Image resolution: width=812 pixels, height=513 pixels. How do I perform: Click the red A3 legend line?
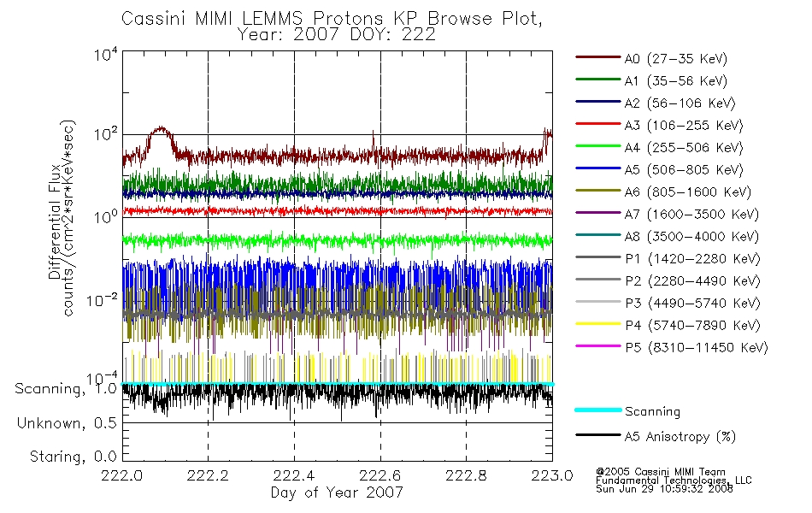[598, 124]
